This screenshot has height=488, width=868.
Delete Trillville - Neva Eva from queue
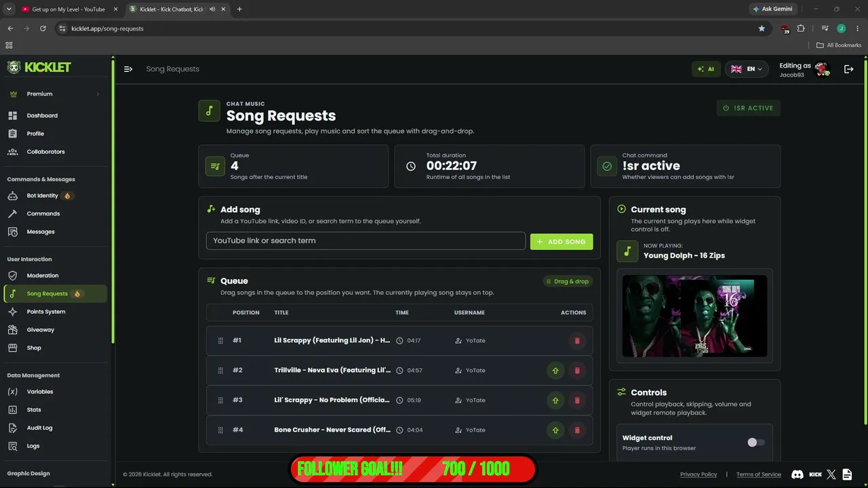tap(577, 370)
